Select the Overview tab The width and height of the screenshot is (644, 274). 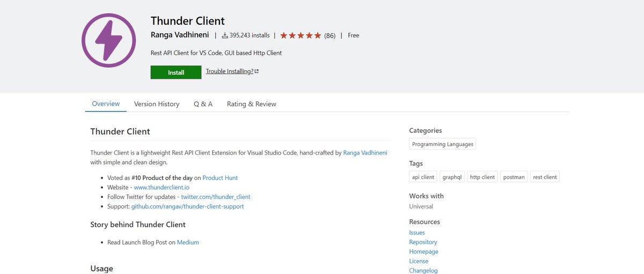click(106, 103)
